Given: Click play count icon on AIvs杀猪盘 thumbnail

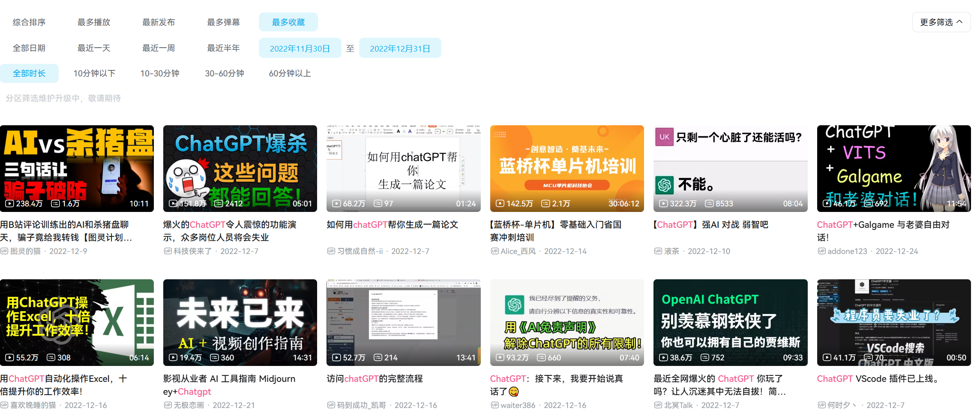Looking at the screenshot, I should tap(9, 204).
